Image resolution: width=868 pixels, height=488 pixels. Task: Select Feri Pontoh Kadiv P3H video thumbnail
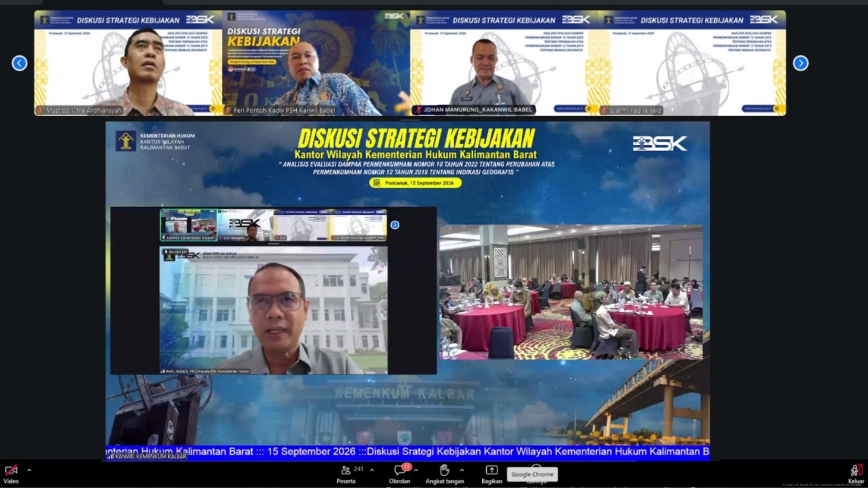(316, 63)
